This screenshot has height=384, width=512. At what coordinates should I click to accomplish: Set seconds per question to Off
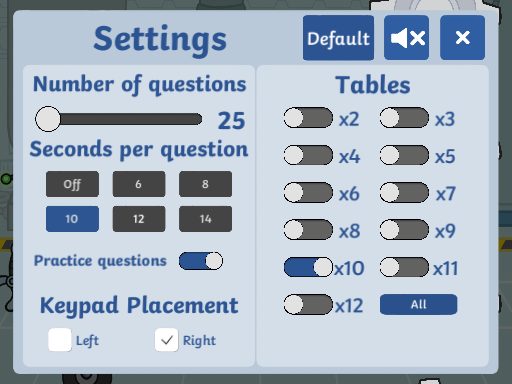(x=72, y=184)
